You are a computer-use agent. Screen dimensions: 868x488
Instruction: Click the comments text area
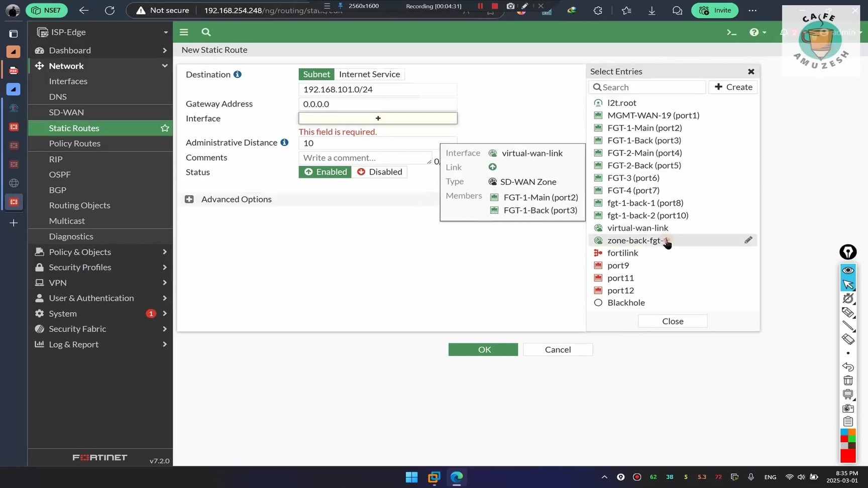365,158
